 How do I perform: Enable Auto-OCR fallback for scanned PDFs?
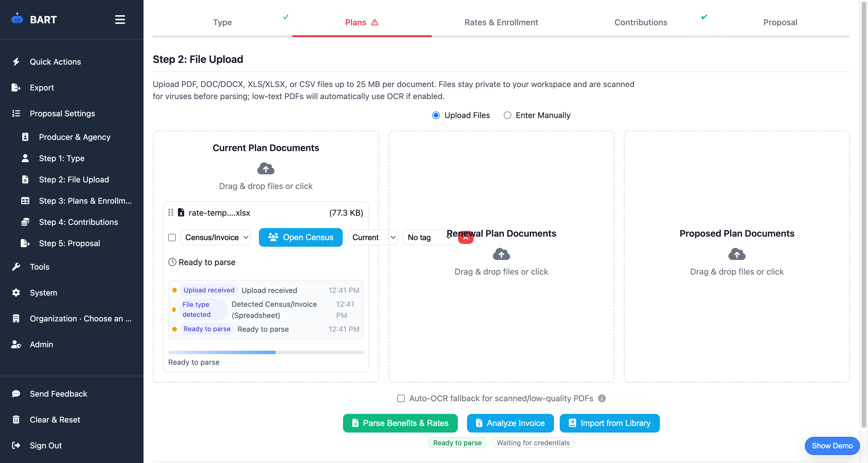click(x=401, y=398)
